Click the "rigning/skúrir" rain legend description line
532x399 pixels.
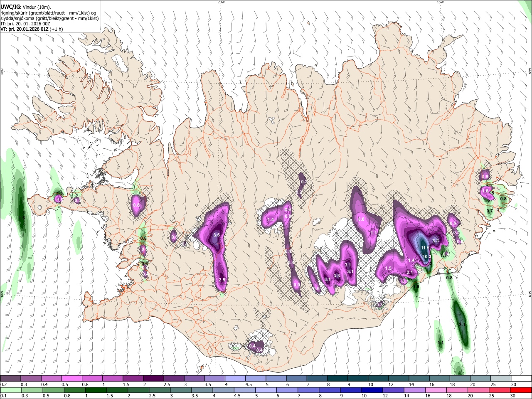point(48,12)
